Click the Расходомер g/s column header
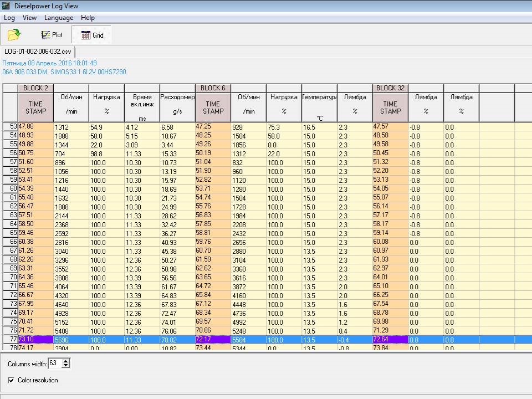Screen dimensions: 532x399 [x=177, y=104]
